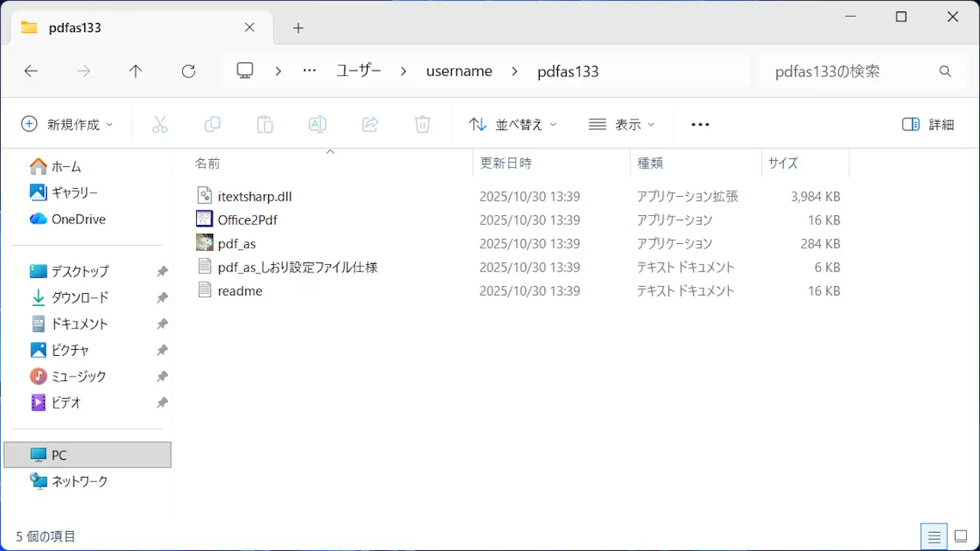Open the 新規作成 dropdown

coord(67,125)
